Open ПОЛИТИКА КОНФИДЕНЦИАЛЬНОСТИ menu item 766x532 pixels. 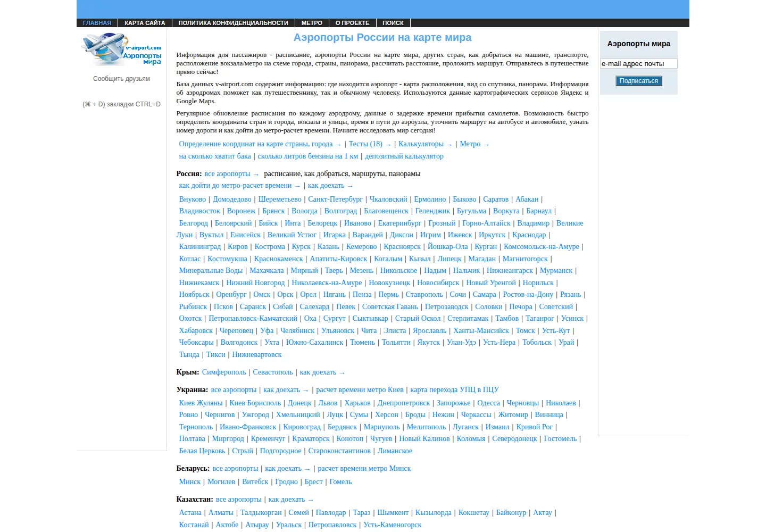tap(233, 23)
